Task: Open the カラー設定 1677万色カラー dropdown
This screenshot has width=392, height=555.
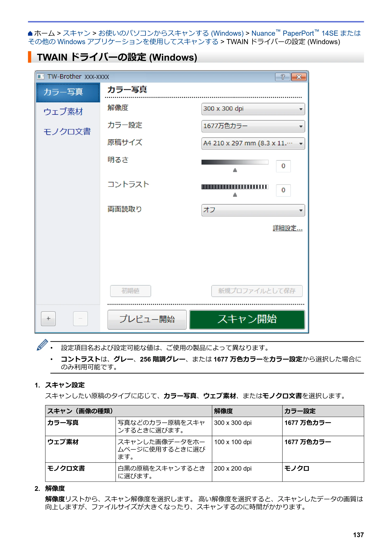Action: (253, 126)
